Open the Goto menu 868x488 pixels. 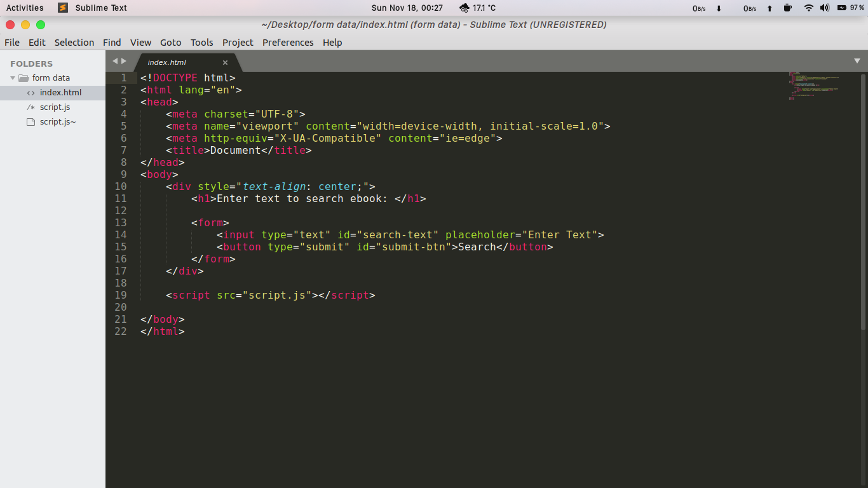170,43
